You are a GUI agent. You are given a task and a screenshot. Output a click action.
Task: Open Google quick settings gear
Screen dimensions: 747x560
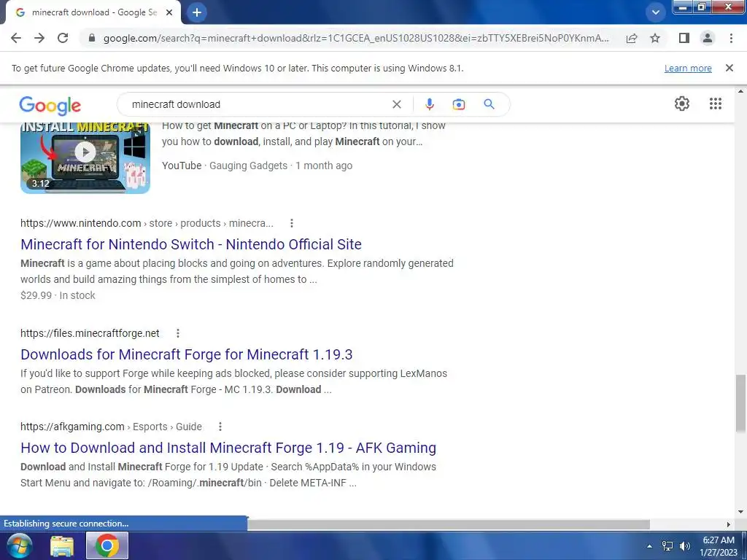[x=682, y=104]
